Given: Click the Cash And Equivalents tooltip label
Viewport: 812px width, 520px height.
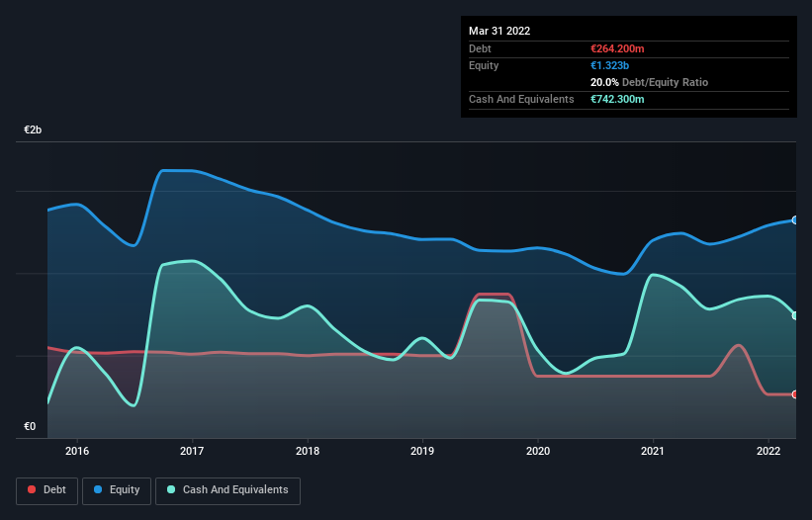Looking at the screenshot, I should (521, 99).
